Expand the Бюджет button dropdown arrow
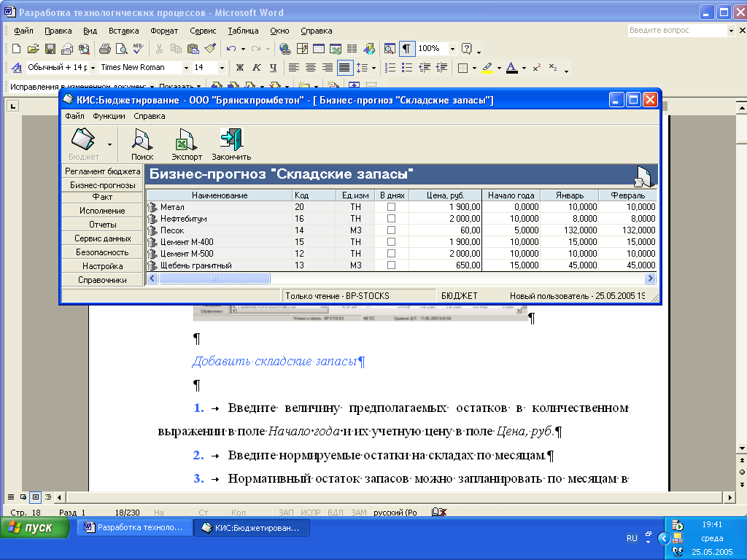The image size is (747, 560). pyautogui.click(x=109, y=144)
